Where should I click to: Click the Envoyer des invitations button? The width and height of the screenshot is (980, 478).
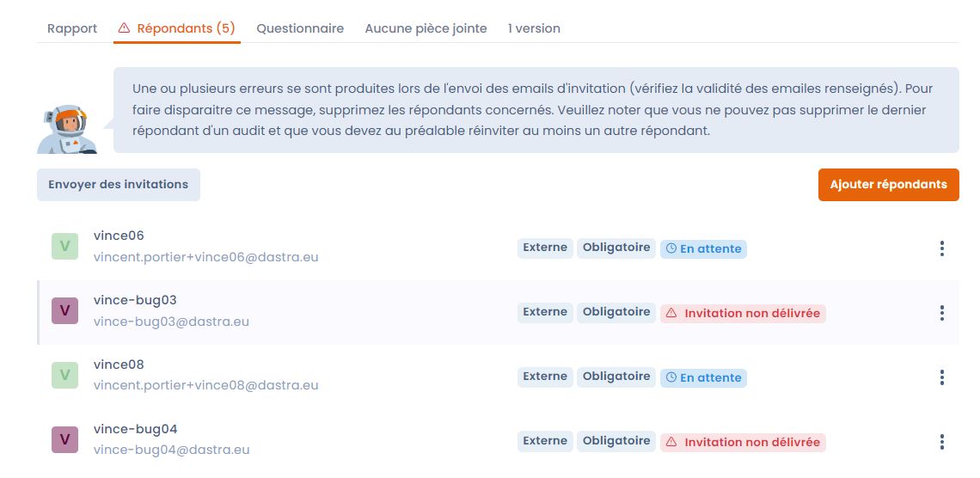pyautogui.click(x=118, y=184)
